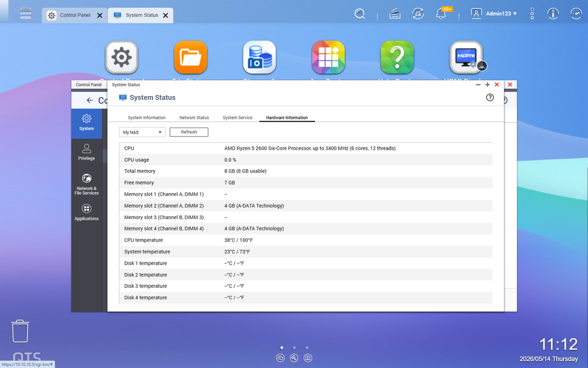This screenshot has height=368, width=588.
Task: Maximize the System Status window
Action: point(487,84)
